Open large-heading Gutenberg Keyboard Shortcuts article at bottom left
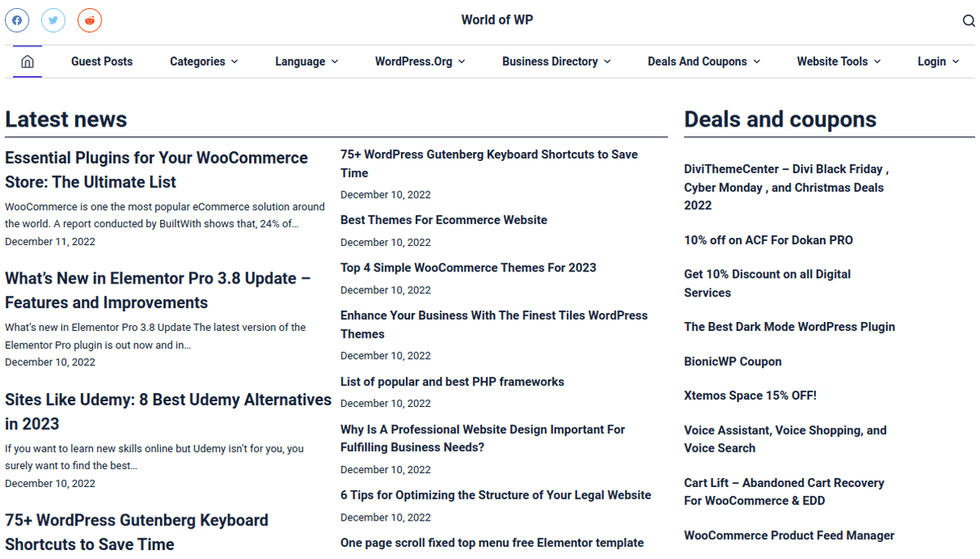Viewport: 980px width, 559px height. (x=136, y=532)
